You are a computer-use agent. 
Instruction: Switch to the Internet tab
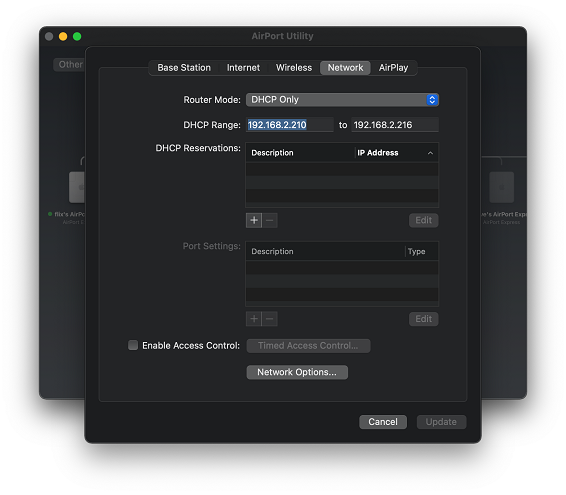(x=243, y=68)
